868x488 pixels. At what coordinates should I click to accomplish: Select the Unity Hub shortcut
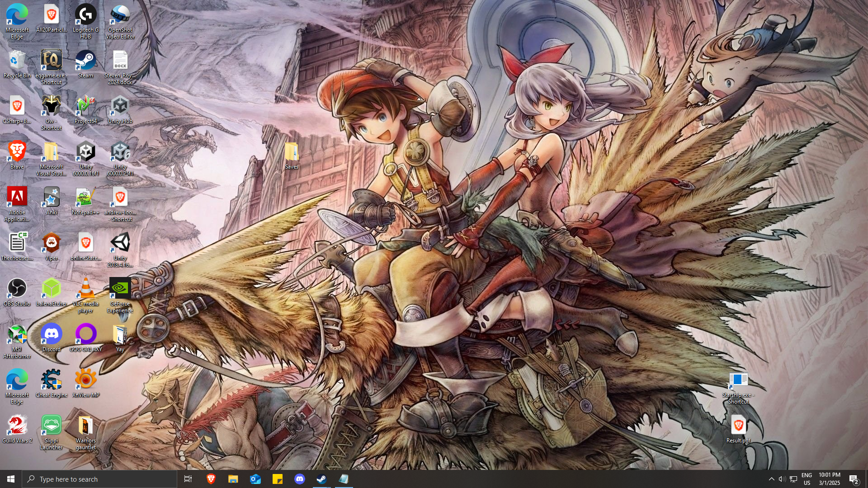coord(120,110)
